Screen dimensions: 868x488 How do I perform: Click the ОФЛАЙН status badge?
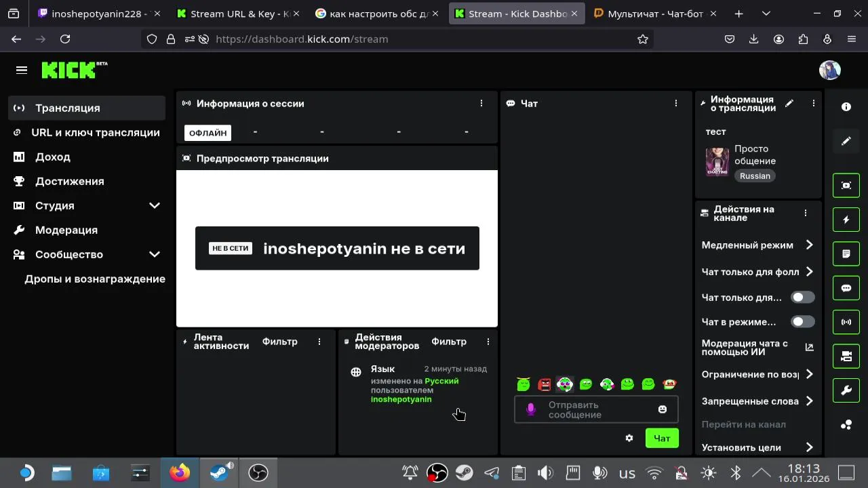pyautogui.click(x=208, y=133)
